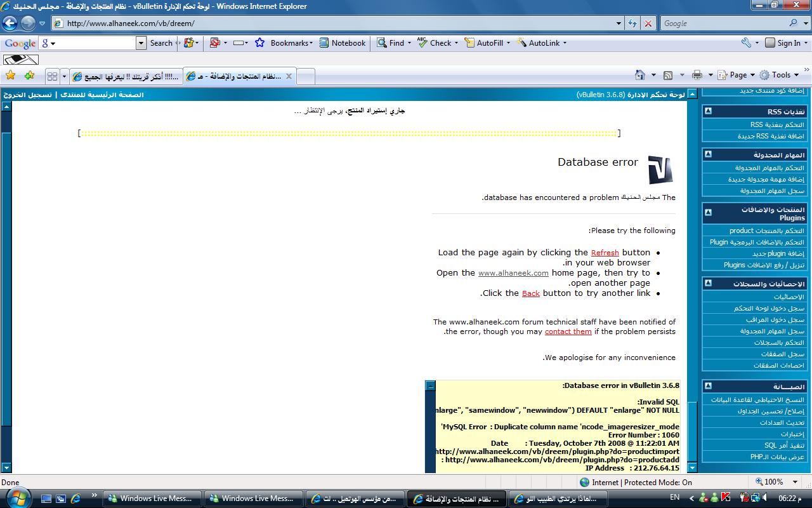Viewport: 812px width, 508px height.
Task: Open the Page dropdown menu
Action: [737, 75]
